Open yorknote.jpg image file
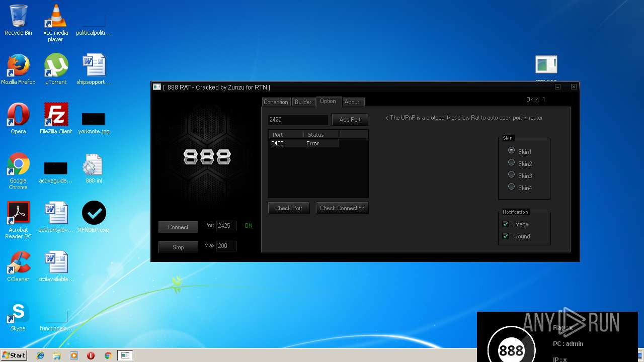This screenshot has height=362, width=644. click(94, 123)
